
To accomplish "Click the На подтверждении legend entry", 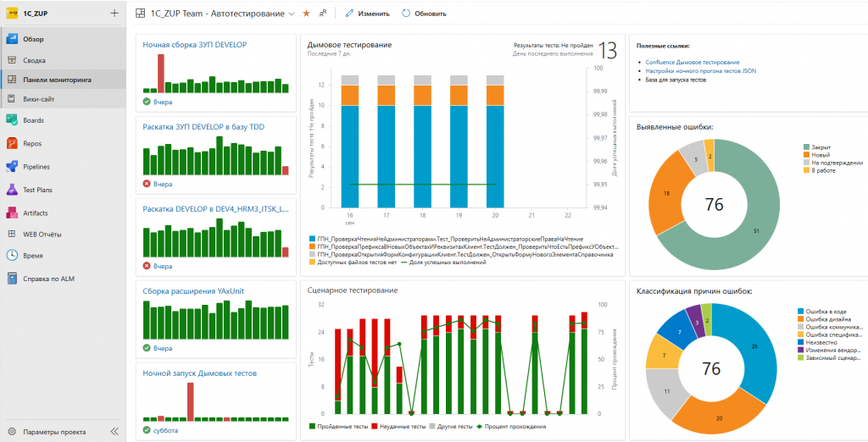I will pos(832,163).
